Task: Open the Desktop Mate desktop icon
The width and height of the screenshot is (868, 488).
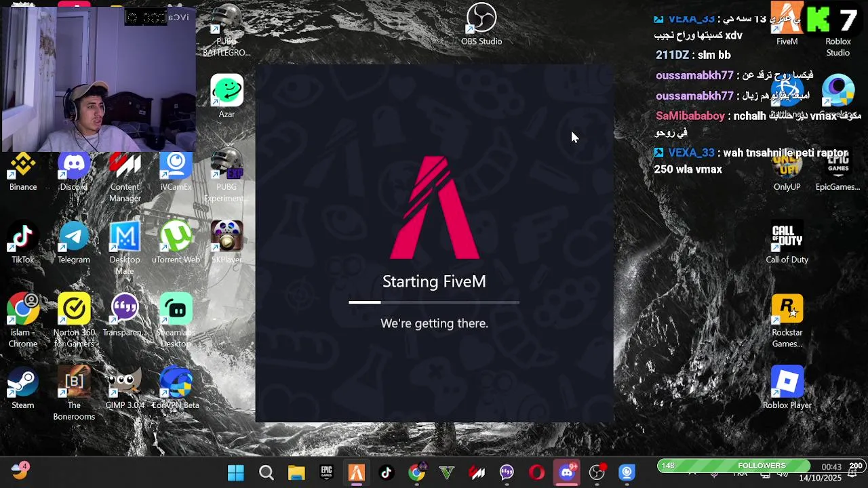Action: pyautogui.click(x=125, y=249)
